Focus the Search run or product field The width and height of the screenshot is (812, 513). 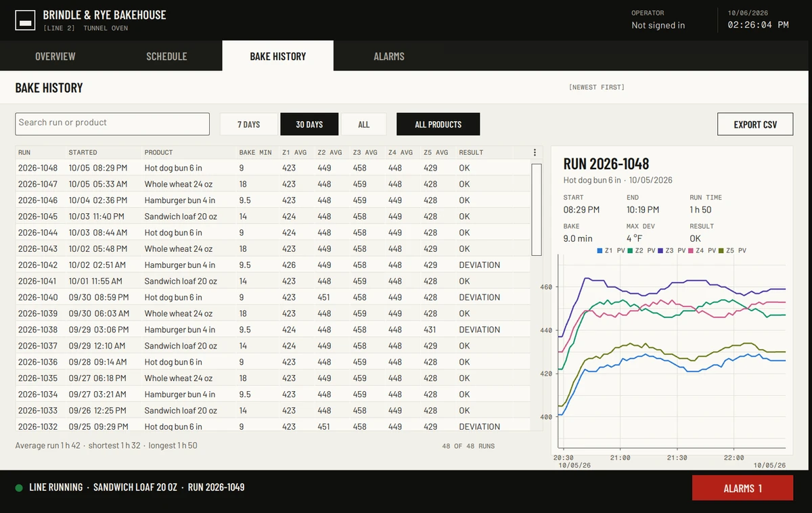click(112, 124)
